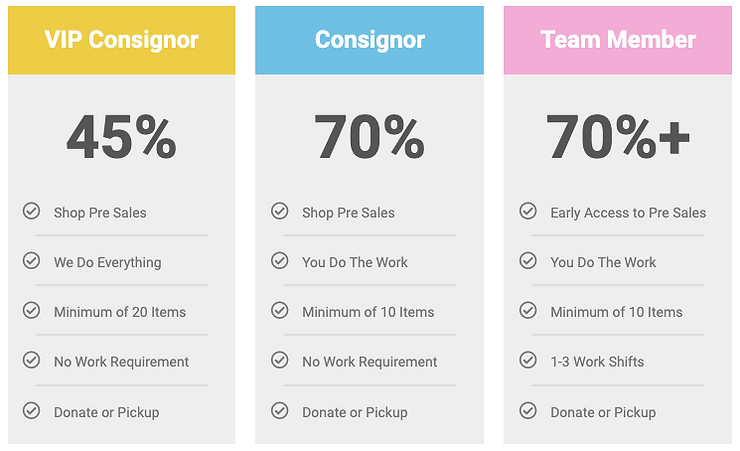Click checkmark beside Team Member Donate or Pickup

[528, 410]
